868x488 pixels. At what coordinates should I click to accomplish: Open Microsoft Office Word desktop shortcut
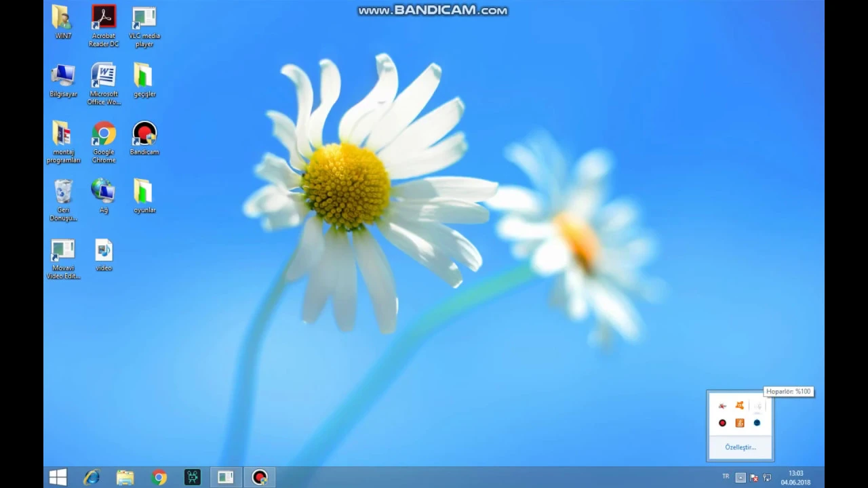(104, 85)
